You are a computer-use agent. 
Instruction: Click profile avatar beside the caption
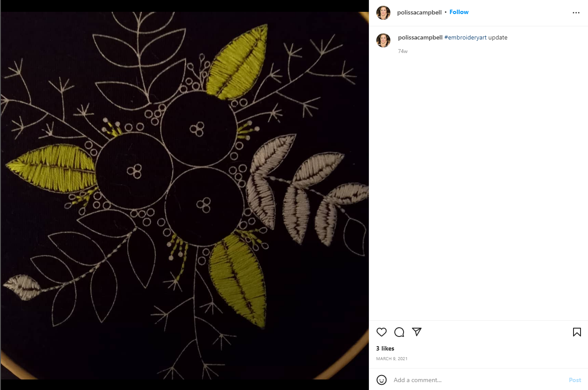point(383,40)
